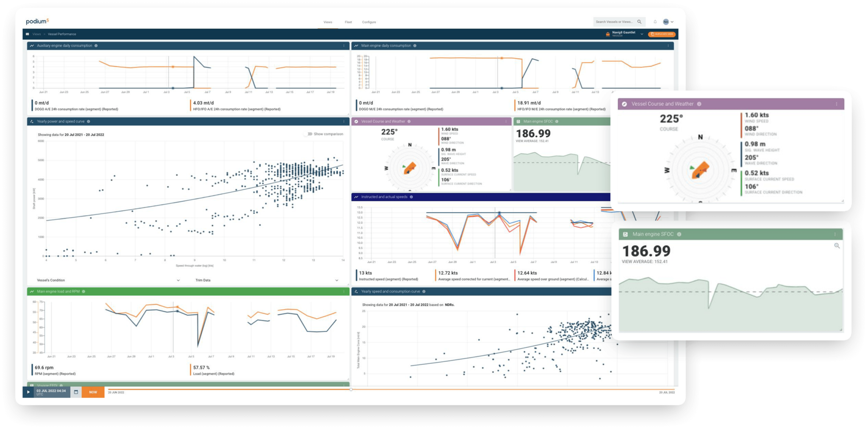Screen dimensions: 868x429
Task: Click the Main engine SFOC panel chart icon
Action: point(518,122)
